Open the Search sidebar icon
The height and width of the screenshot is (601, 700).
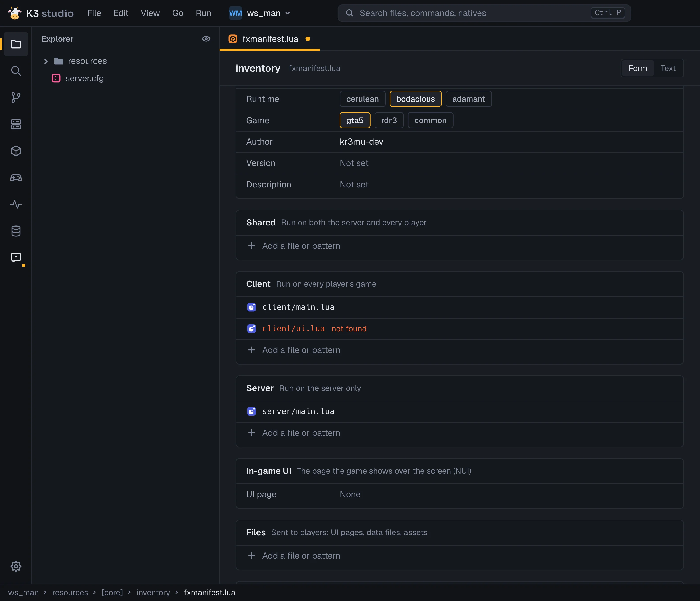tap(16, 71)
